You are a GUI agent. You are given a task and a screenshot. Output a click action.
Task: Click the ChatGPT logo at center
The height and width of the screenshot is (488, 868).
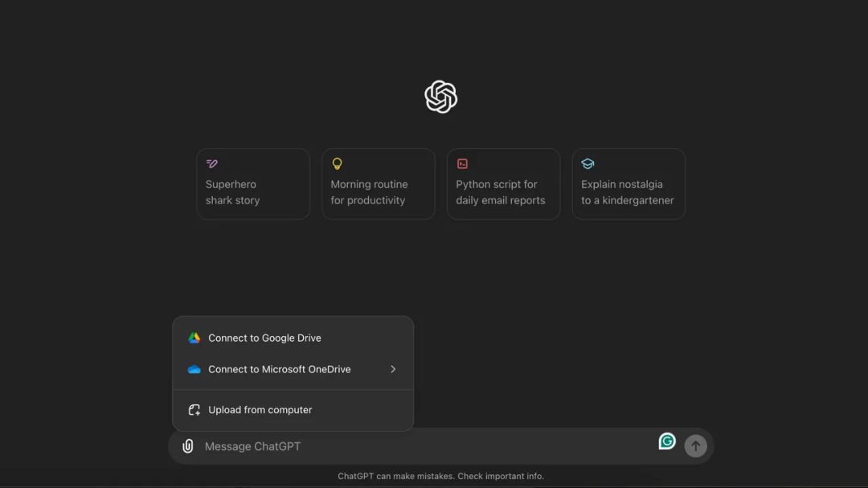click(440, 97)
